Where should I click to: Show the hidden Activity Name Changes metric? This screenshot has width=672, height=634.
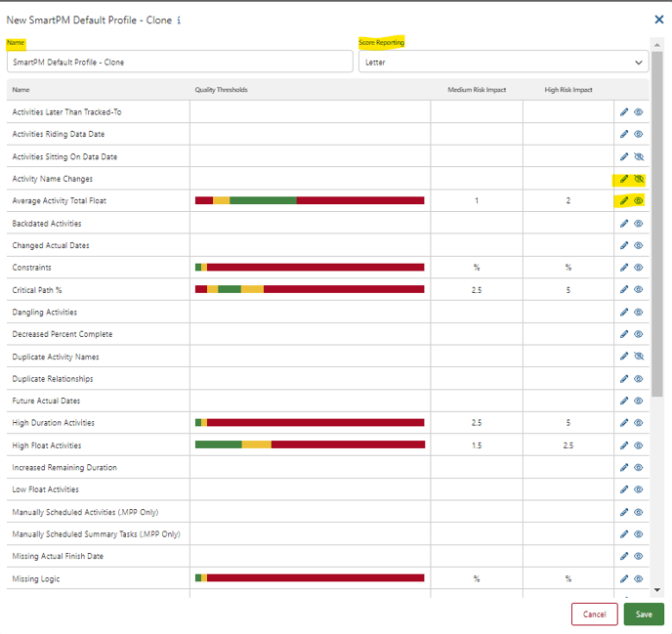[639, 179]
